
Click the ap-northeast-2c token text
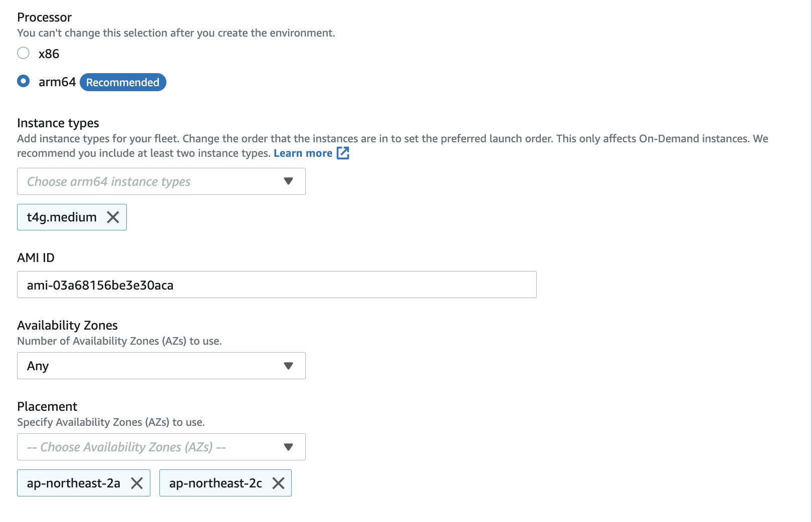pos(216,483)
